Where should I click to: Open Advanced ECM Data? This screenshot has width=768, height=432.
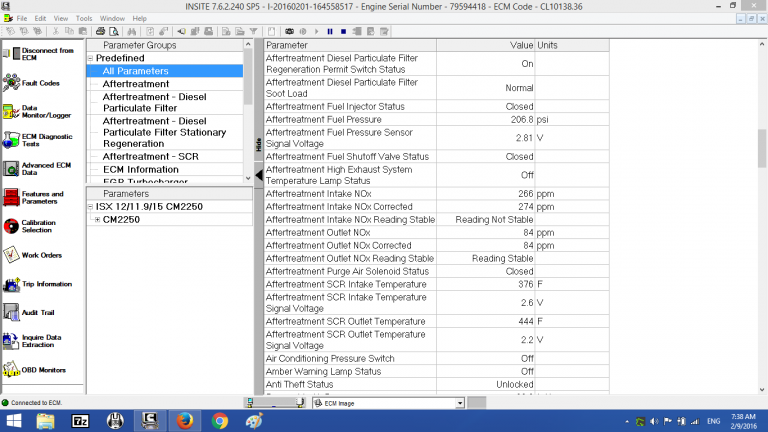37,168
